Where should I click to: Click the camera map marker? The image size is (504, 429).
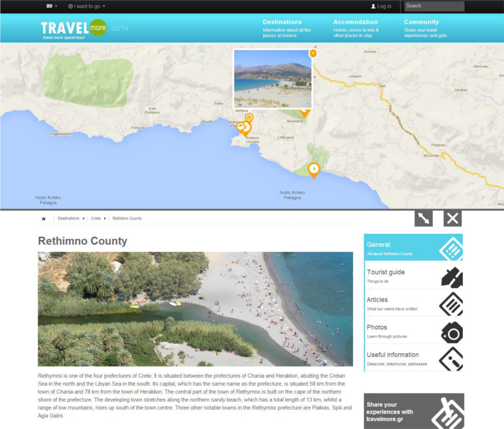tap(249, 118)
